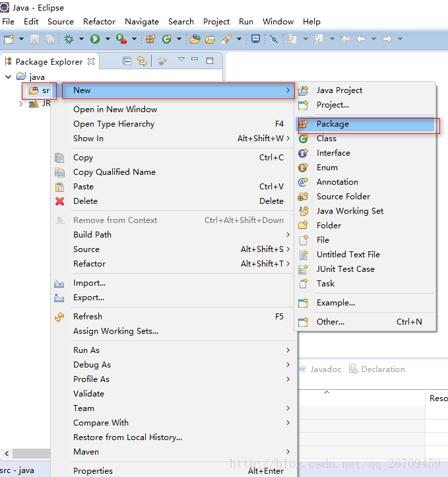Select Paste in the context menu

(x=173, y=187)
